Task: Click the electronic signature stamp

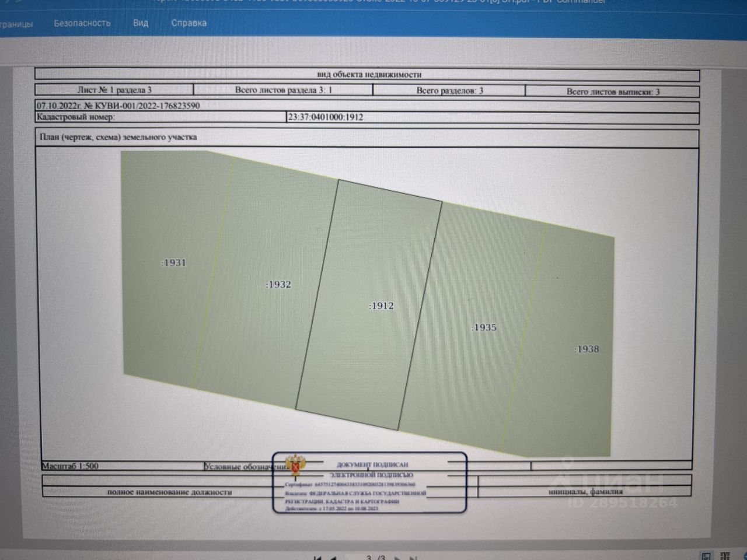Action: coord(370,482)
